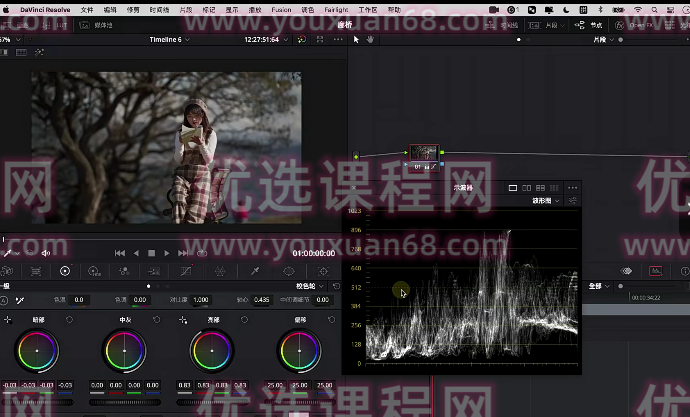Open the File menu next to DaVinci Resolve

tap(87, 10)
